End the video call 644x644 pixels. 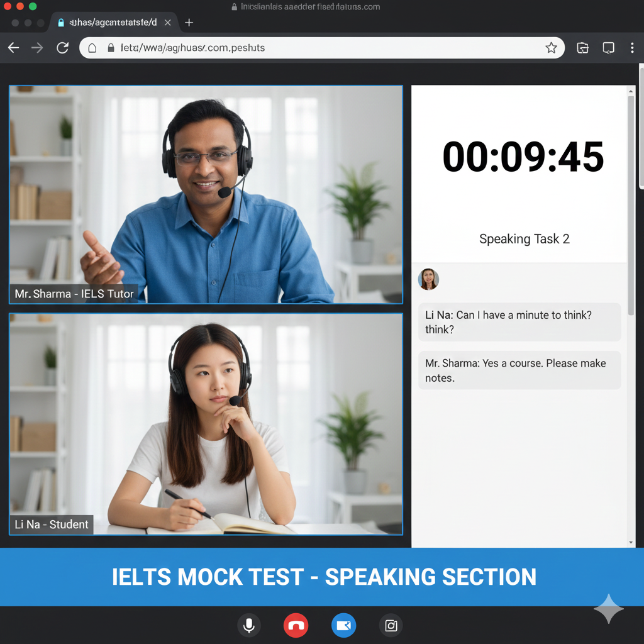tap(296, 625)
